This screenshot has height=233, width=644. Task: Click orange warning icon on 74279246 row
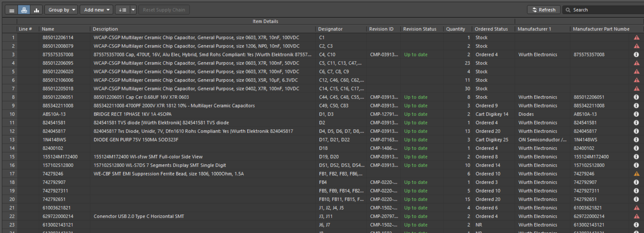click(637, 174)
